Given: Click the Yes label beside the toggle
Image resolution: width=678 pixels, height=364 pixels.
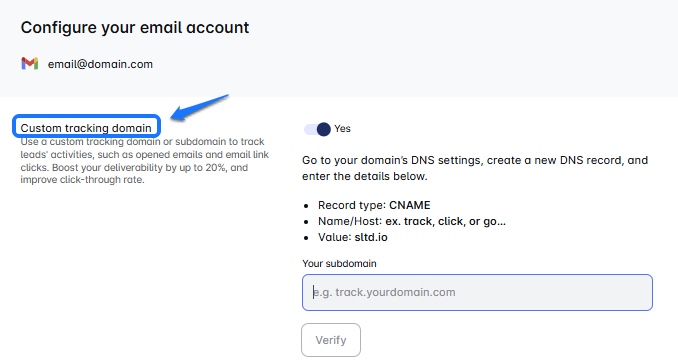Looking at the screenshot, I should pos(342,129).
